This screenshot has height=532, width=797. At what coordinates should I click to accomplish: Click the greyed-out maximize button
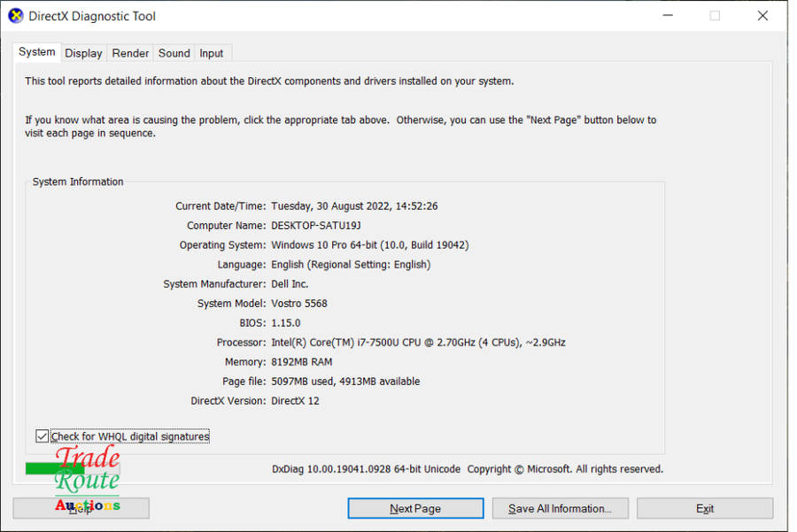(715, 16)
